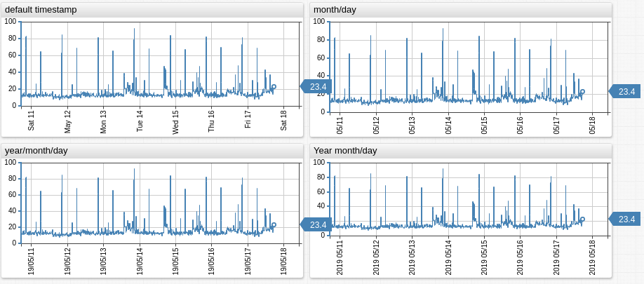The image size is (644, 284).
Task: Click the "2019 05/18" x-axis date label
Action: (x=592, y=257)
